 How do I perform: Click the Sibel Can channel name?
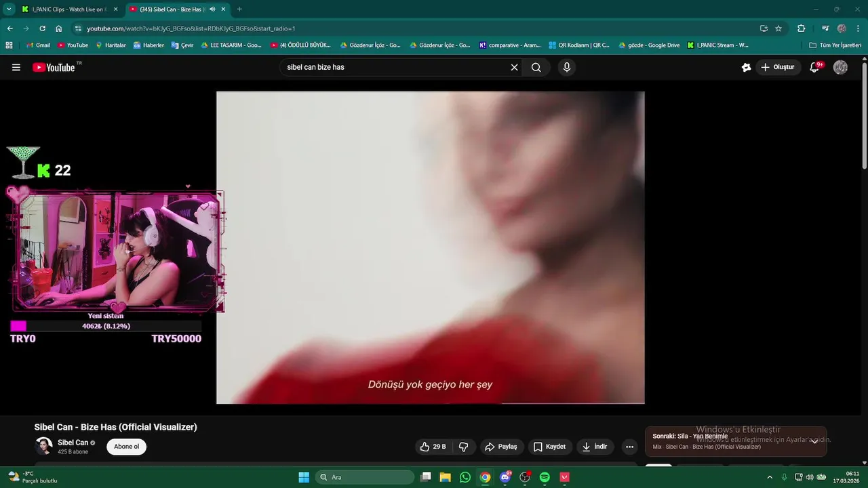[73, 443]
